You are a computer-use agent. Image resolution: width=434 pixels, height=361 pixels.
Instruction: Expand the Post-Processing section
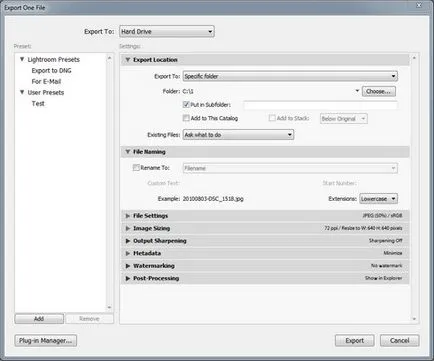point(127,279)
